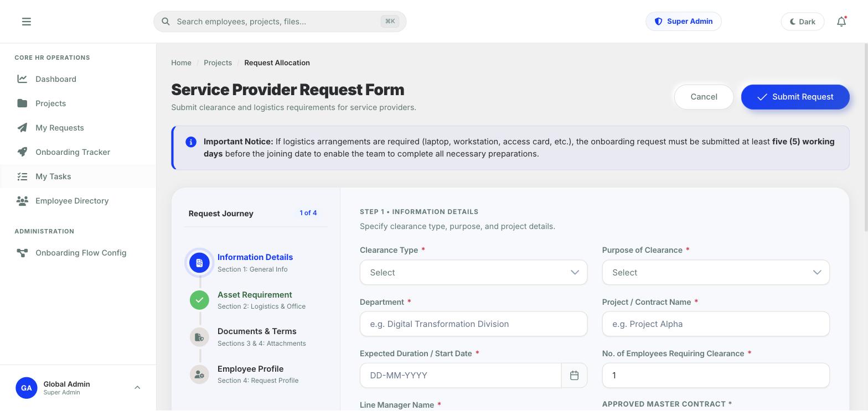Go to Dashboard in sidebar
This screenshot has height=411, width=868.
pyautogui.click(x=78, y=79)
